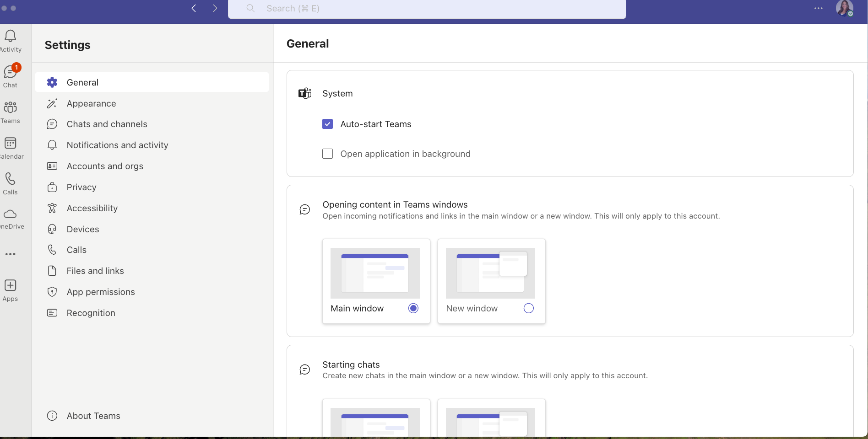Switch to Appearance settings
868x439 pixels.
152,103
